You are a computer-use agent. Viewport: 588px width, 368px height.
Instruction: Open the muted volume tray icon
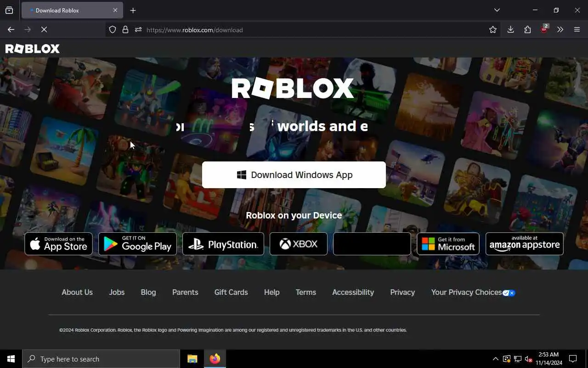click(x=528, y=359)
